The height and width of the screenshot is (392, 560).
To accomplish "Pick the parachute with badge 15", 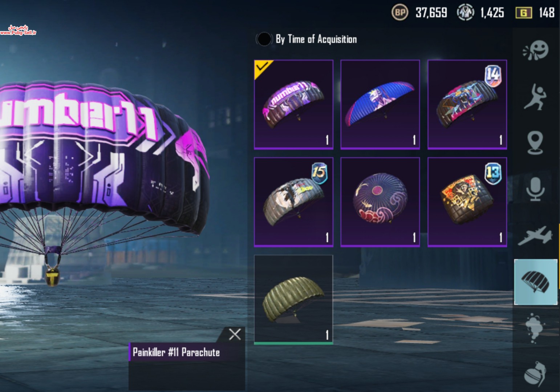I will (293, 202).
